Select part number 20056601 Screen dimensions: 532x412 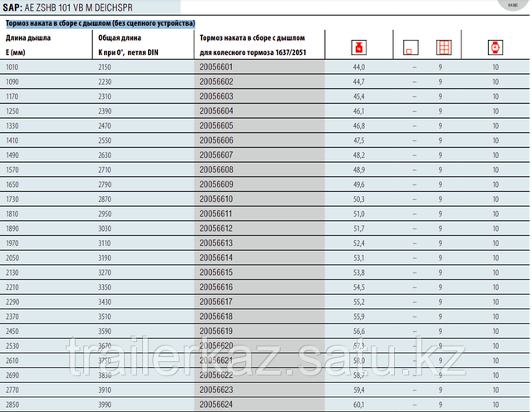(216, 67)
